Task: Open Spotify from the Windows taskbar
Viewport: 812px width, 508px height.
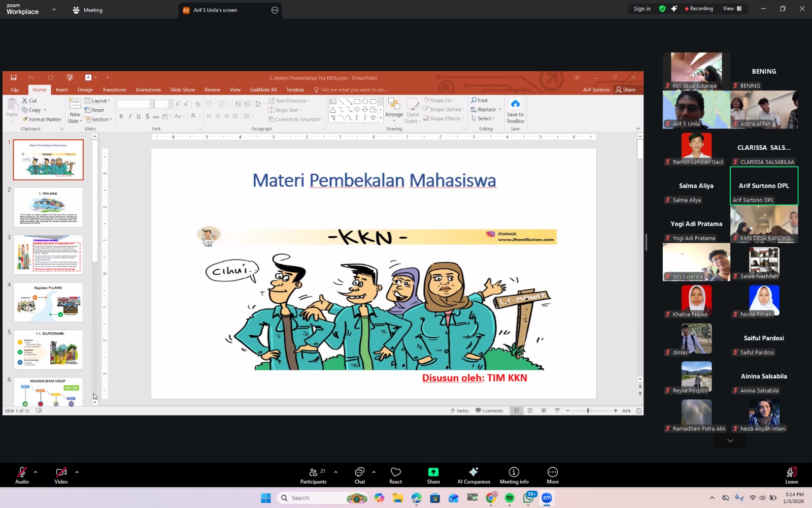Action: coord(510,498)
